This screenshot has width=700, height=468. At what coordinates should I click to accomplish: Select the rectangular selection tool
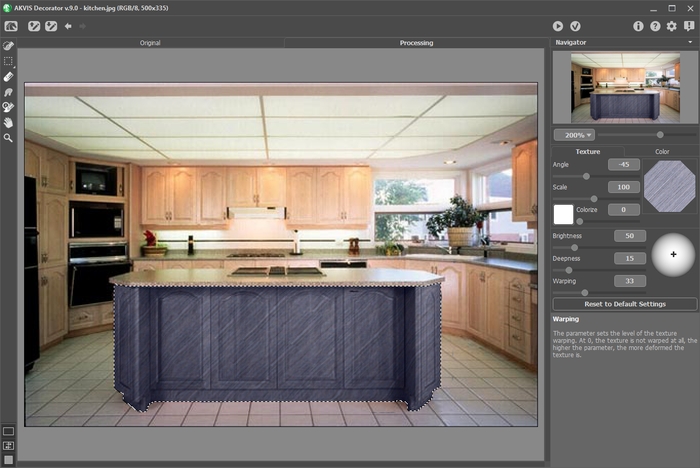(8, 61)
